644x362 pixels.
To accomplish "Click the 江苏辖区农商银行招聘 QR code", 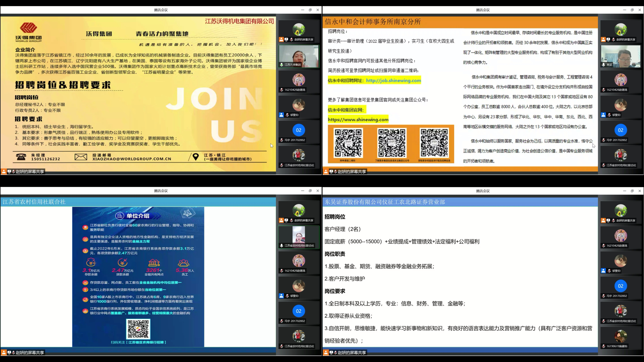I will 138,329.
